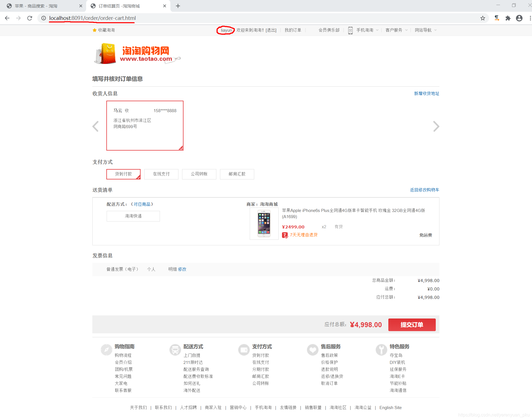Click the 提交订单 button
532x420 pixels.
coord(412,324)
